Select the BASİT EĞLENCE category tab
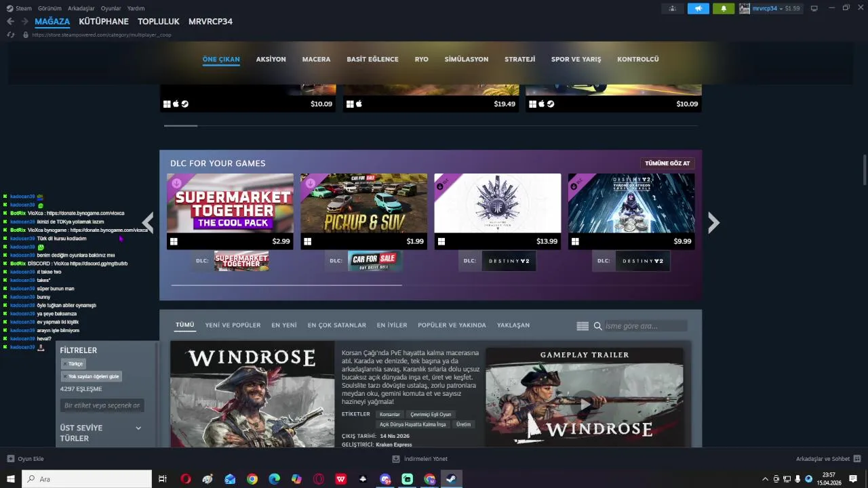 tap(372, 59)
